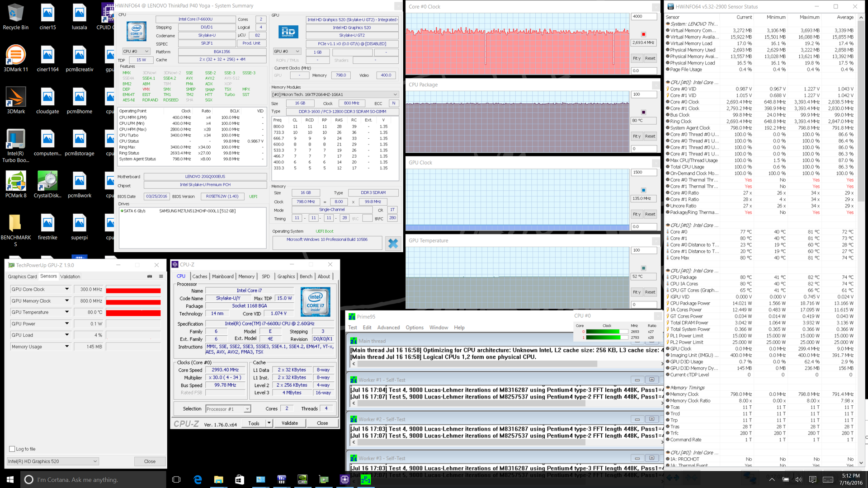
Task: Open the GPU Core Clock sensor dropdown
Action: click(67, 289)
